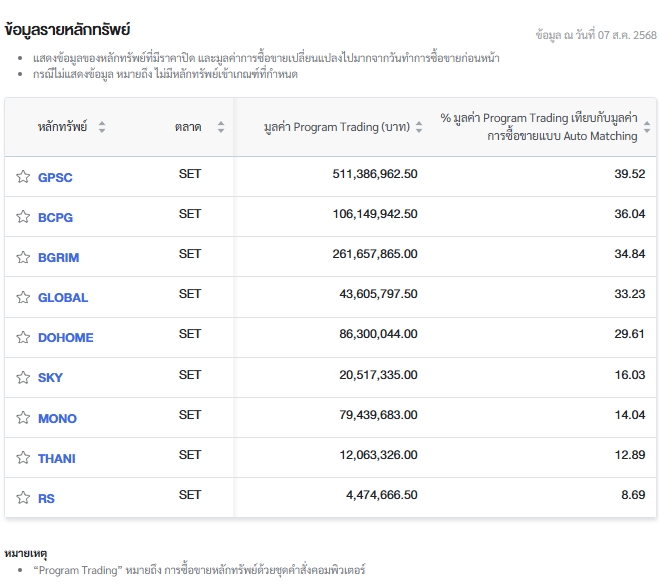This screenshot has width=659, height=586.
Task: Toggle favorite star for BCPG
Action: (x=23, y=216)
